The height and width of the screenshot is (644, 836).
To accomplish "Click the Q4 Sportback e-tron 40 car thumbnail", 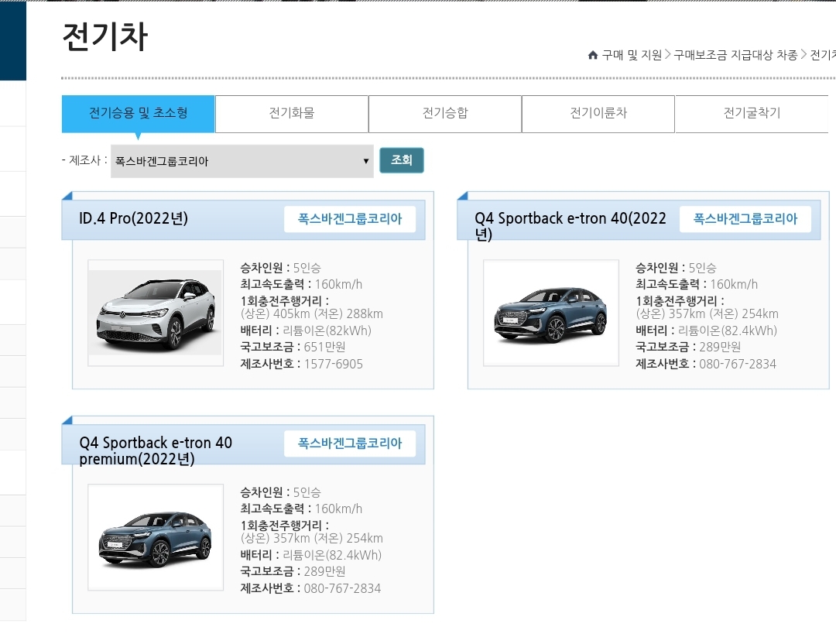I will tap(551, 313).
